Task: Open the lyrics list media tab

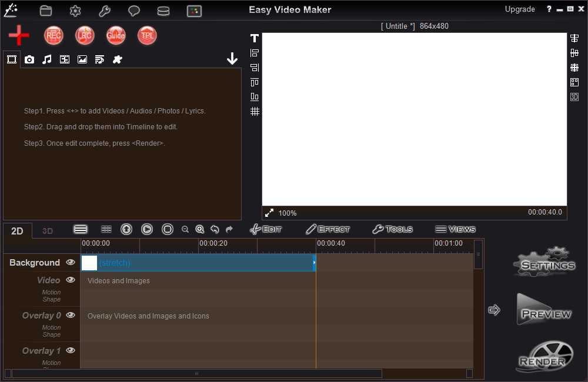Action: point(100,59)
